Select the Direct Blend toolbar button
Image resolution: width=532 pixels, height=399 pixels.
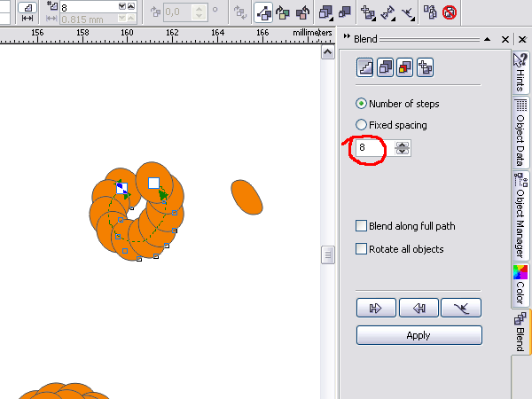click(x=263, y=13)
